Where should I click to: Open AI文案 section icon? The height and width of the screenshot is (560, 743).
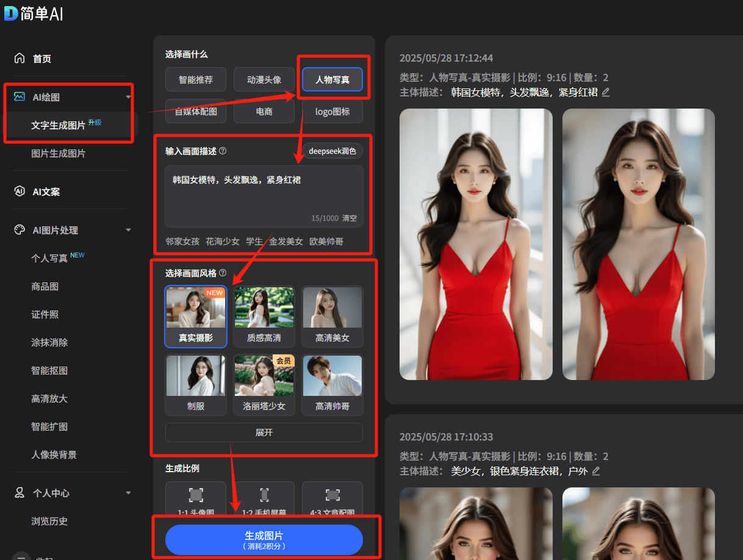coord(20,192)
